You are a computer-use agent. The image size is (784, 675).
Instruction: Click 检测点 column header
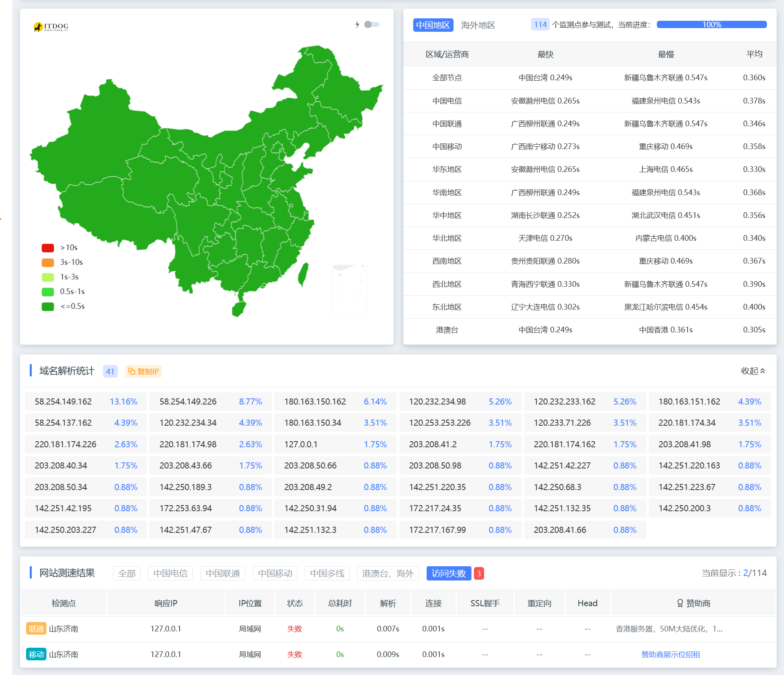click(x=64, y=603)
